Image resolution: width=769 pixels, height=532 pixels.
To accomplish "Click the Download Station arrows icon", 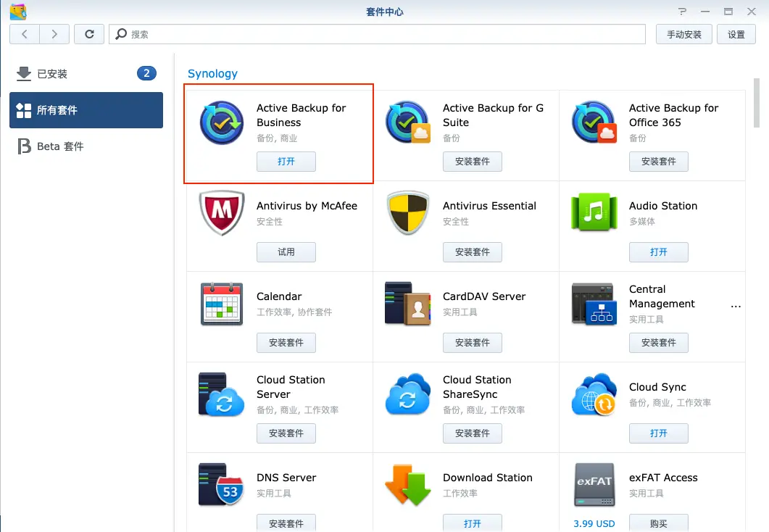I will (408, 484).
